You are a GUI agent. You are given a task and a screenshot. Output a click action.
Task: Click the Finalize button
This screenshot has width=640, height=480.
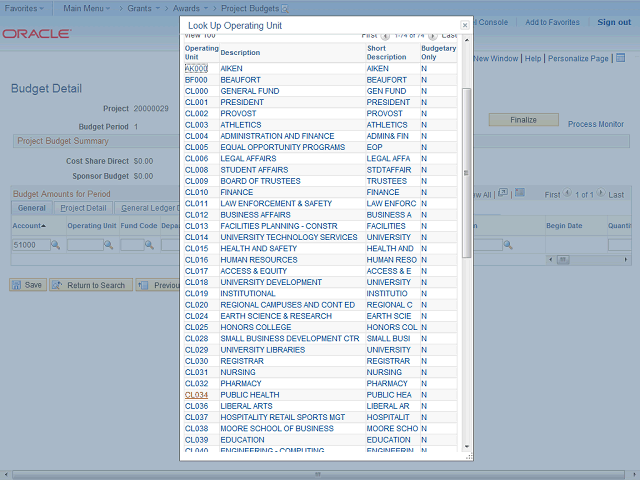(x=524, y=120)
